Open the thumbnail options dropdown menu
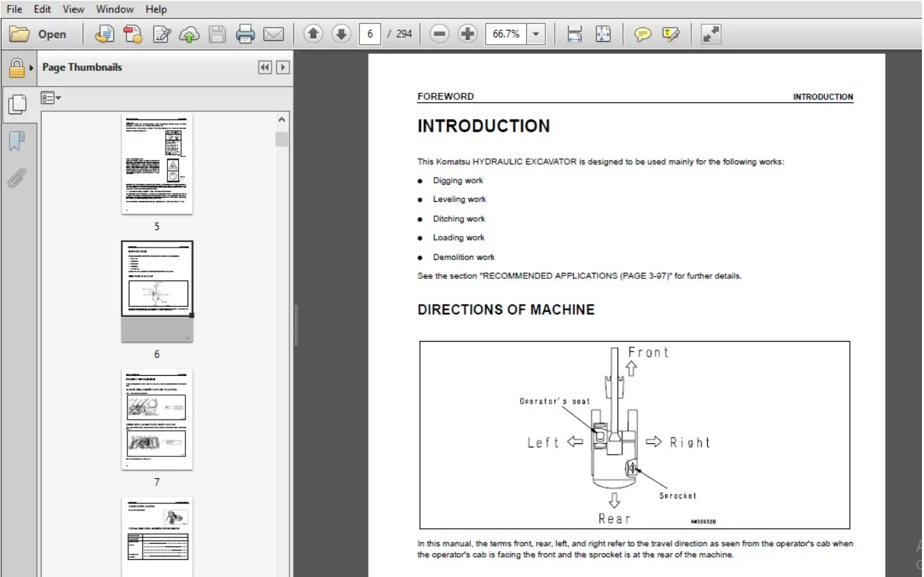 pos(50,98)
